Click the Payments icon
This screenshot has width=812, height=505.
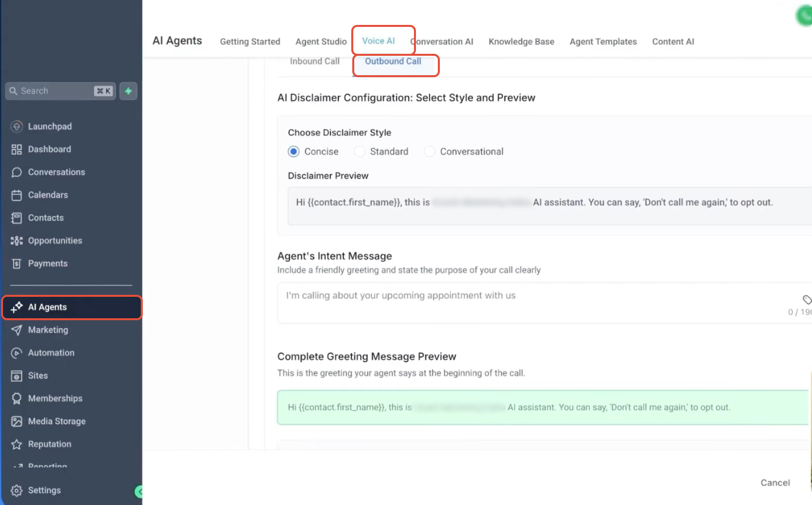17,264
